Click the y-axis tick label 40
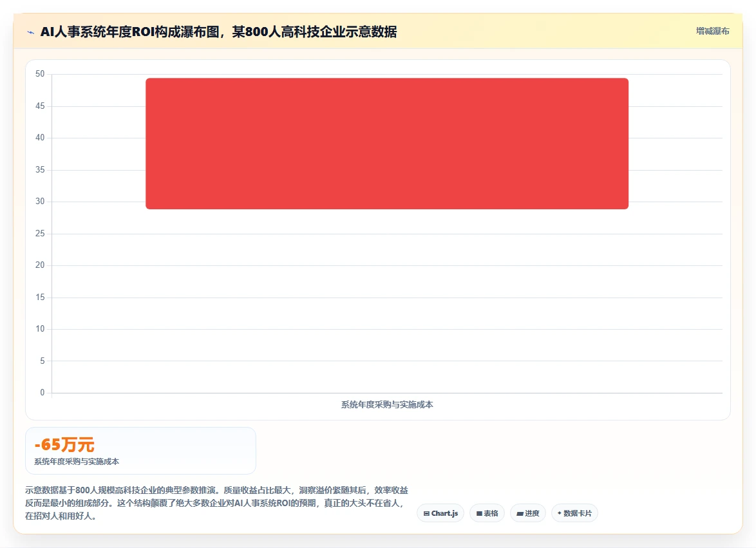 40,138
